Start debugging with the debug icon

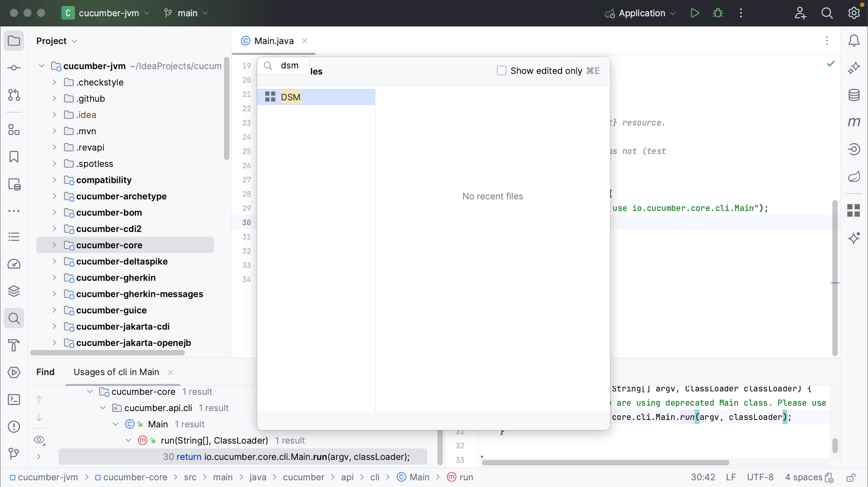click(718, 13)
